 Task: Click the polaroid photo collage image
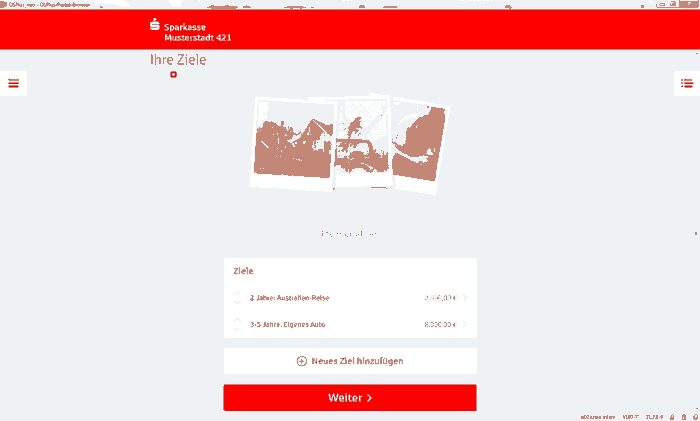click(x=350, y=144)
